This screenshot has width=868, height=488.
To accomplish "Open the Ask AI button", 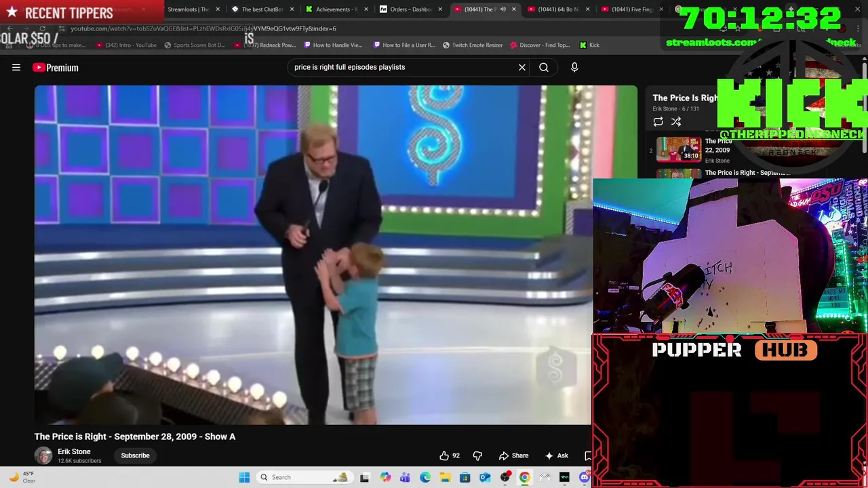I will coord(556,455).
